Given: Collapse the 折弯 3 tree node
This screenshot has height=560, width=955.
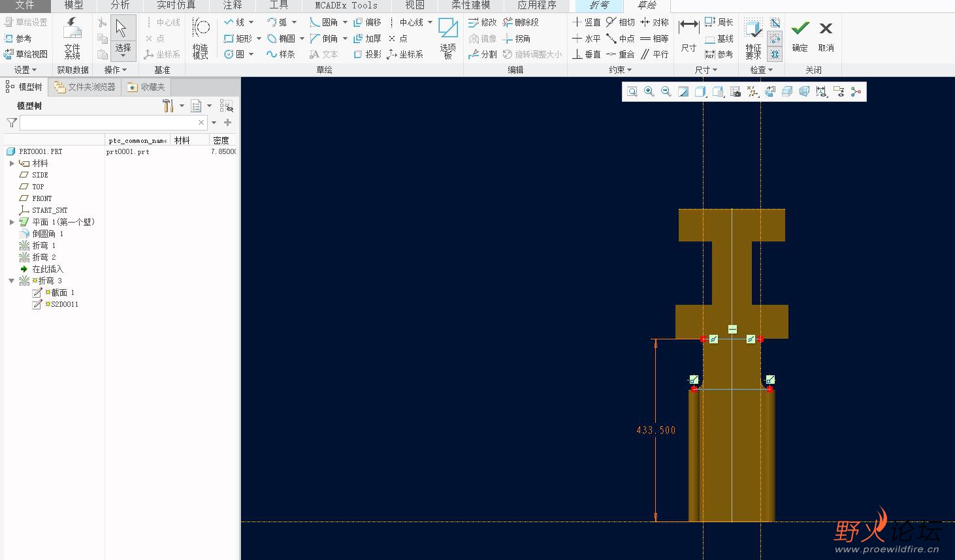Looking at the screenshot, I should click(x=12, y=281).
